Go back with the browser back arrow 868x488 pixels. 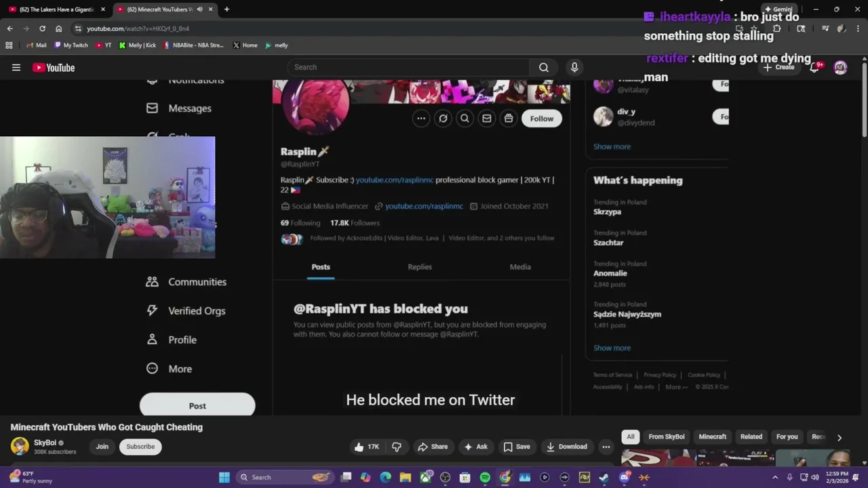tap(9, 28)
